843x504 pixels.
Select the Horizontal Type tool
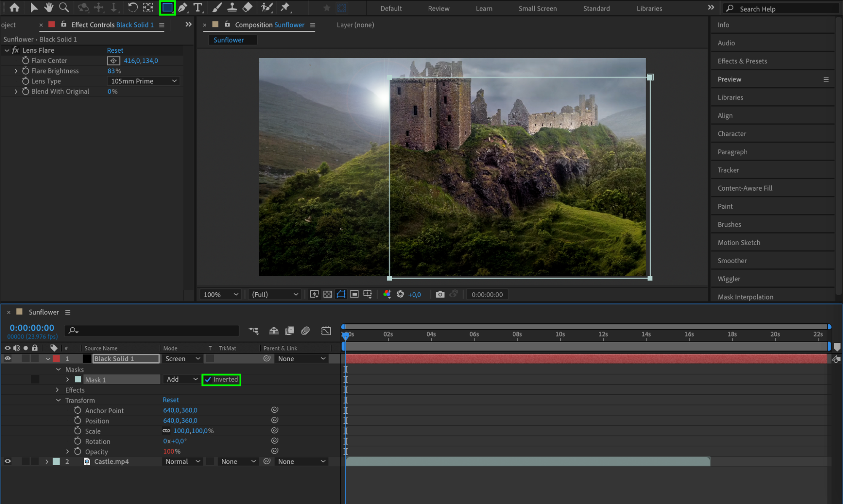(x=197, y=7)
